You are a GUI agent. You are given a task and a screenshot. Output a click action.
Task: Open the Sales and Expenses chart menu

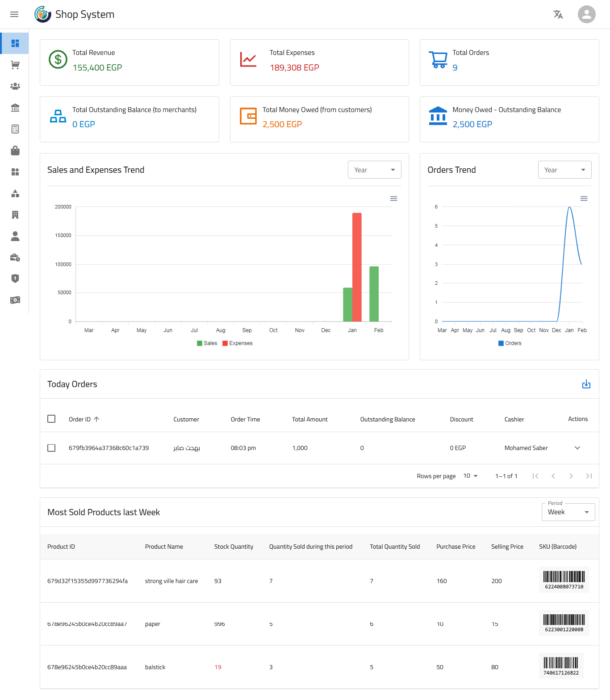tap(393, 199)
